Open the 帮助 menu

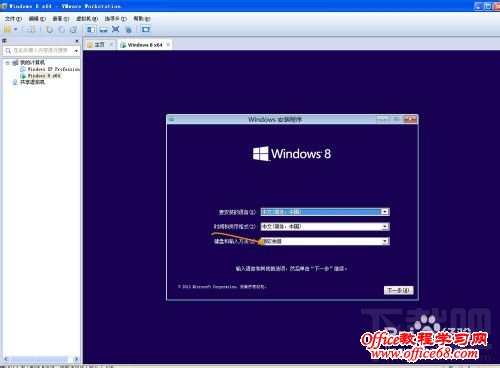142,19
